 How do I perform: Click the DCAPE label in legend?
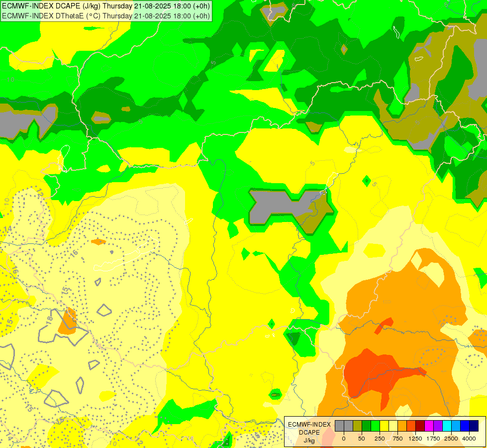point(309,433)
